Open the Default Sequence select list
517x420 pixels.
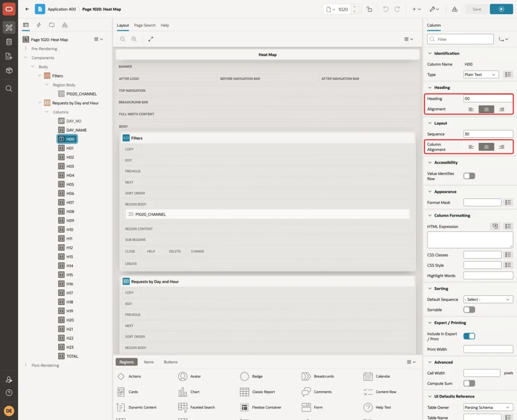point(488,299)
